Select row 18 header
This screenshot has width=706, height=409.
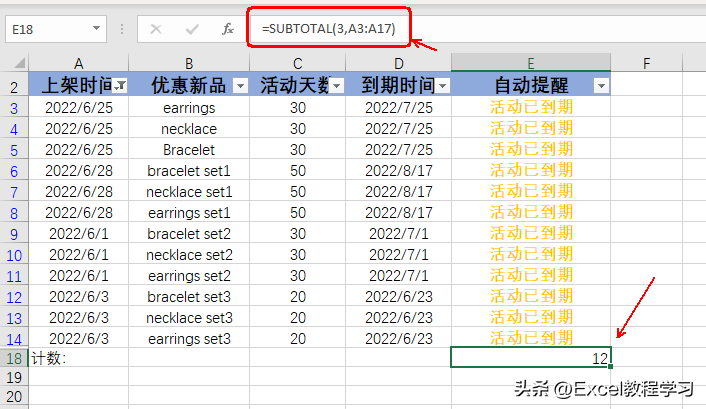click(x=14, y=358)
